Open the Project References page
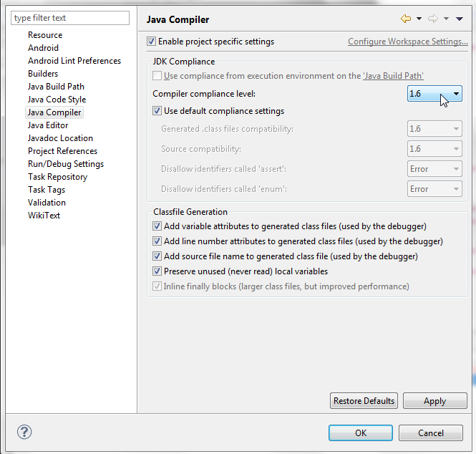The image size is (476, 454). tap(62, 151)
